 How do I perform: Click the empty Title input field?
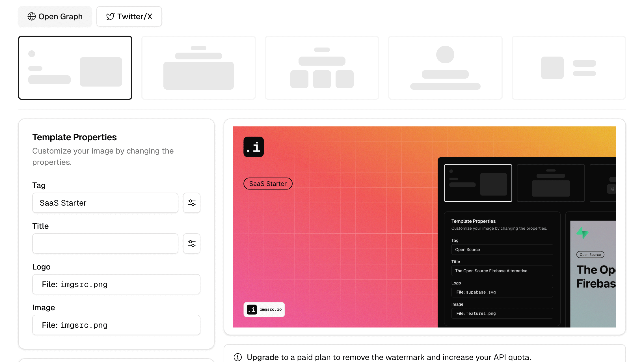pos(105,244)
